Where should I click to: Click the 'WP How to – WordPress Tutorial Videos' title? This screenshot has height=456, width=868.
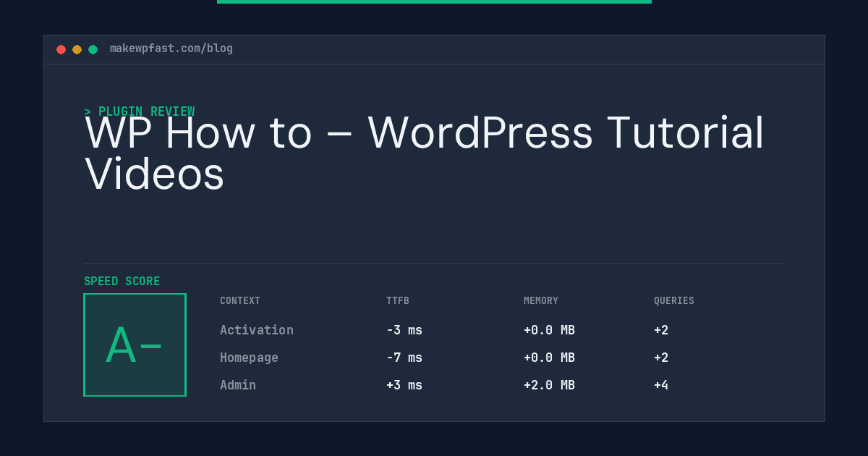(x=425, y=153)
